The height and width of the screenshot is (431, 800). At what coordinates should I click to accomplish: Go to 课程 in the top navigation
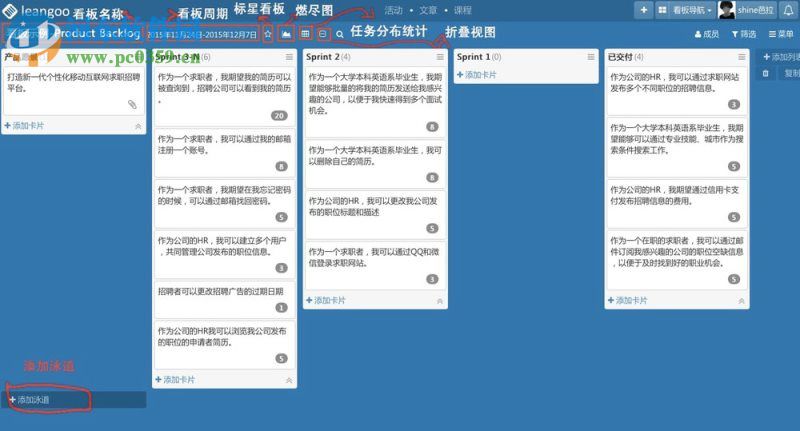click(x=463, y=10)
